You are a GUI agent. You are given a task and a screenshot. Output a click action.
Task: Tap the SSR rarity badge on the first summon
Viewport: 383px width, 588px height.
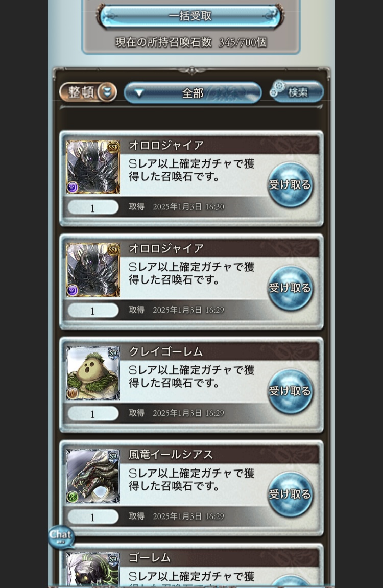(113, 147)
